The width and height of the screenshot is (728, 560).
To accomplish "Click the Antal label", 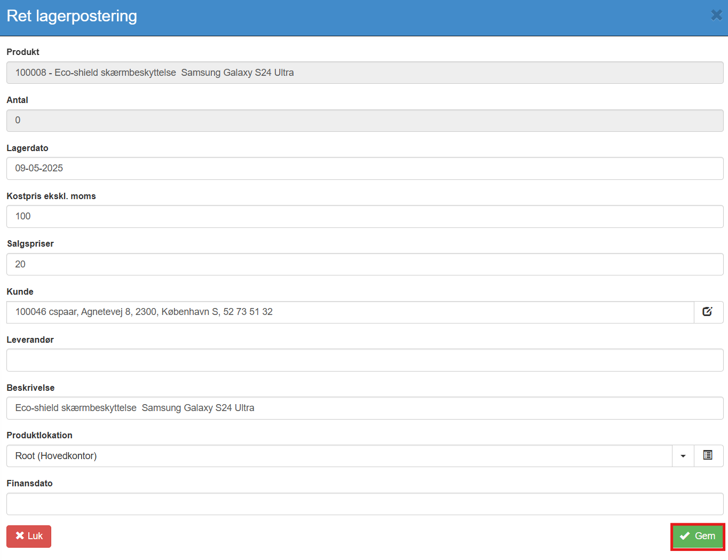I will point(17,100).
